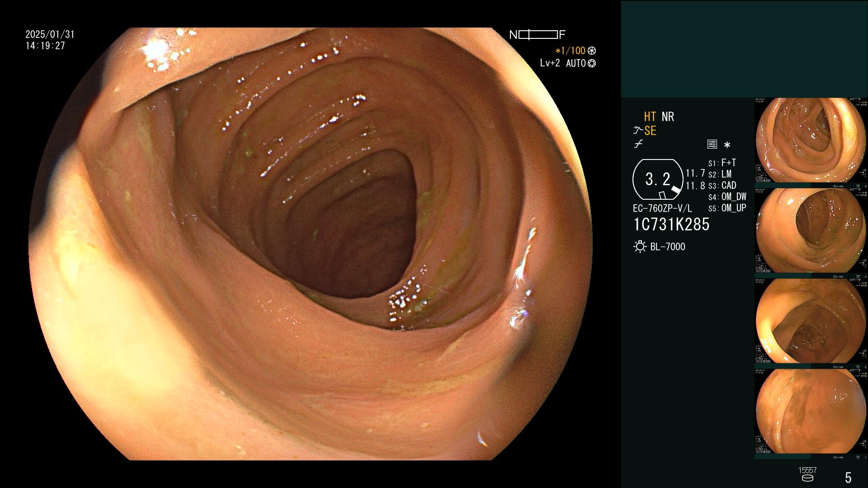
Task: Click the 11.8 diameter value
Action: (695, 186)
